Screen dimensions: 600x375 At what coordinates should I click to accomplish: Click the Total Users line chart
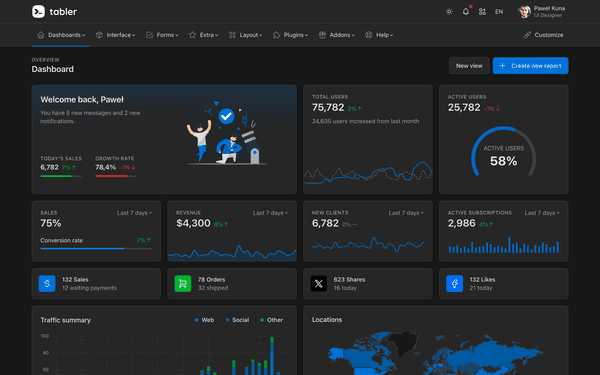coord(368,174)
